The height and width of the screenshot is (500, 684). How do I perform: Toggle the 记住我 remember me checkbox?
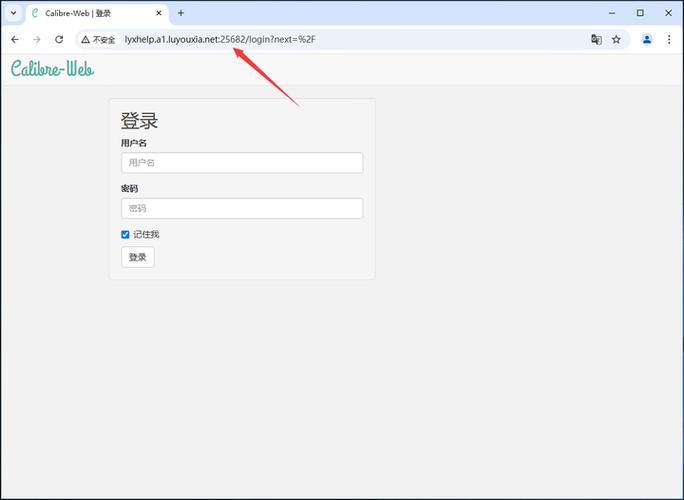[x=125, y=235]
